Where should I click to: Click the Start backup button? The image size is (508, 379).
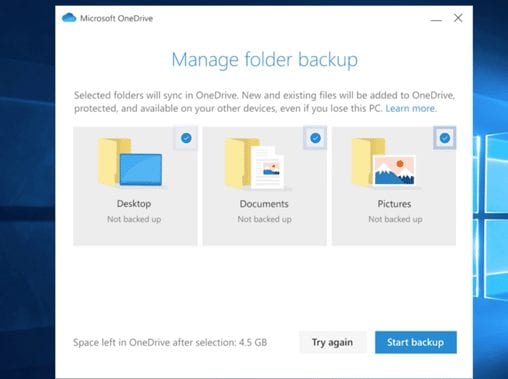click(416, 342)
